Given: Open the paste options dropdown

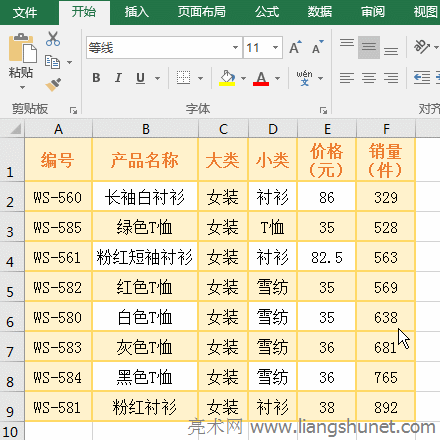Looking at the screenshot, I should tap(22, 88).
